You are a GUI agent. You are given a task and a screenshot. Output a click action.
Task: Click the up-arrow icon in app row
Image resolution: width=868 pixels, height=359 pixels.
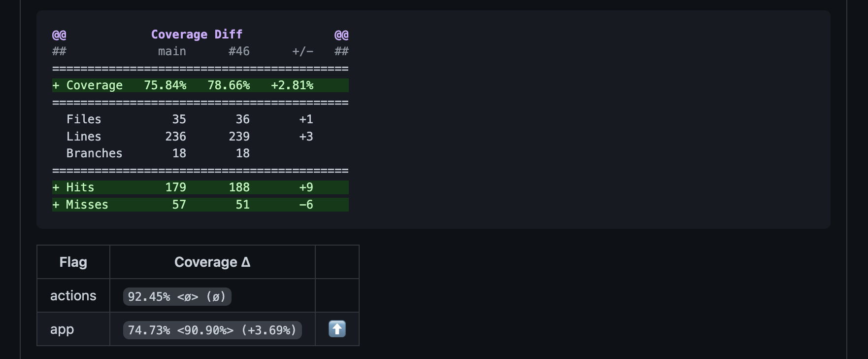point(337,329)
